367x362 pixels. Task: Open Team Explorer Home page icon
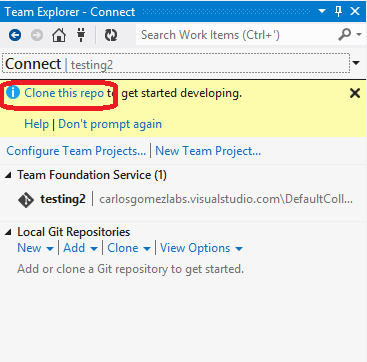pos(59,35)
